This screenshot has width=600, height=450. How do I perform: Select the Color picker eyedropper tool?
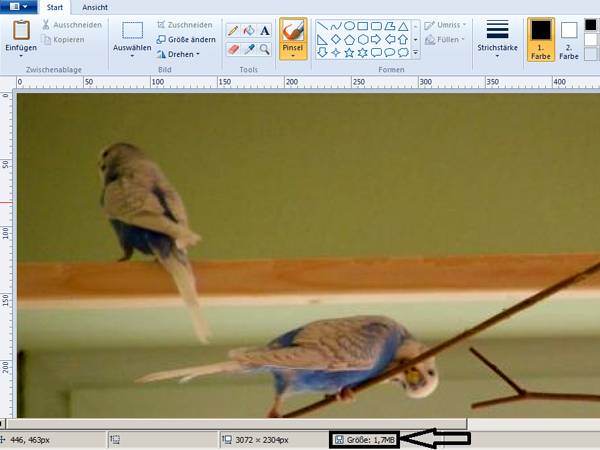click(249, 49)
